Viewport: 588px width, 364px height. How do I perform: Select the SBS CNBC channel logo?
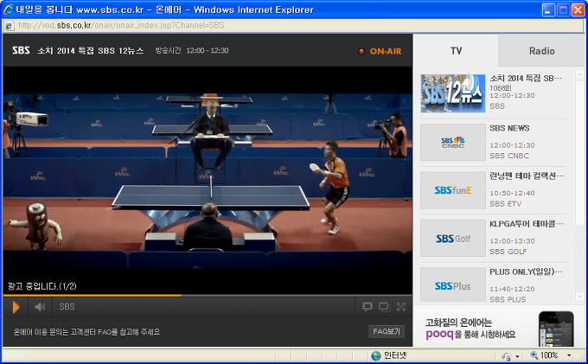pyautogui.click(x=452, y=142)
